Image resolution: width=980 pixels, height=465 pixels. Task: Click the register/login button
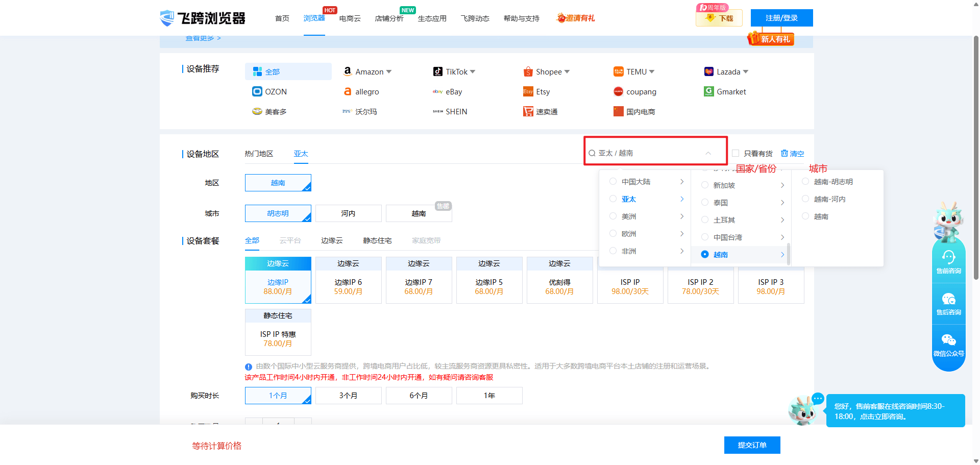click(781, 18)
